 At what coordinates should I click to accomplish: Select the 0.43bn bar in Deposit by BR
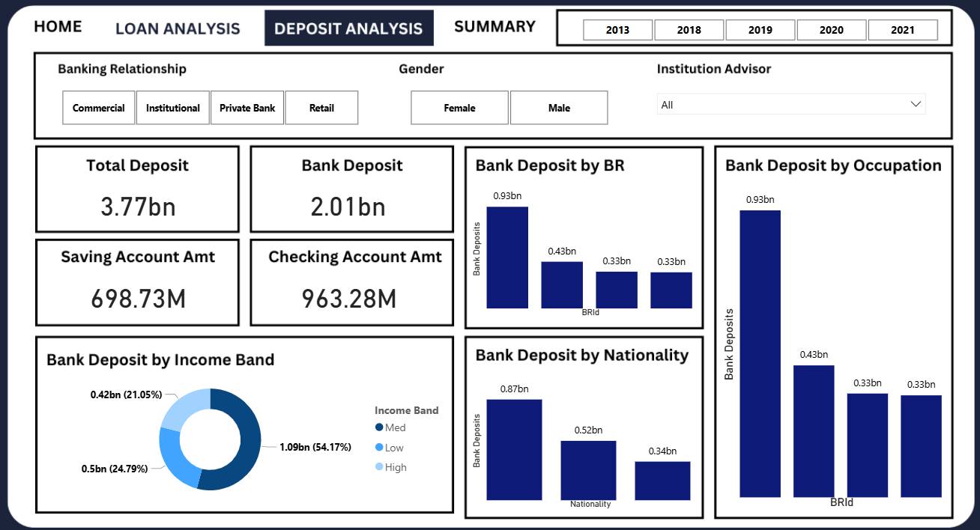coord(562,285)
